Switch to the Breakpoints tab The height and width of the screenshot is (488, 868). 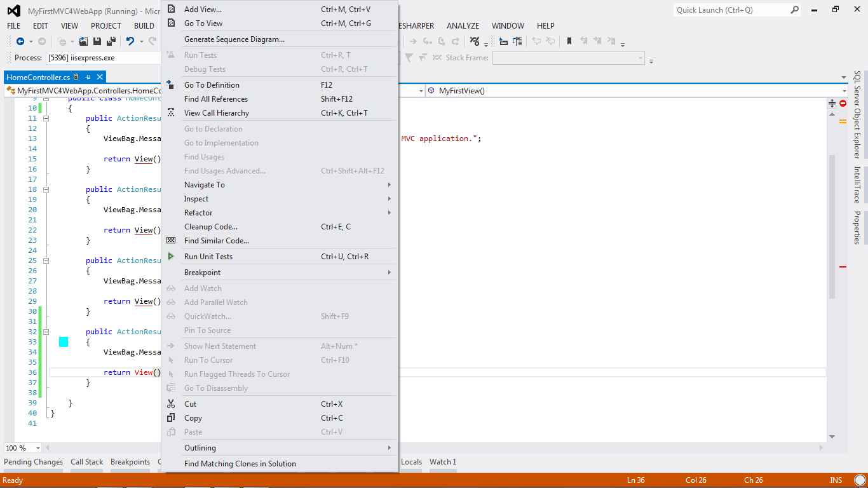tap(130, 462)
